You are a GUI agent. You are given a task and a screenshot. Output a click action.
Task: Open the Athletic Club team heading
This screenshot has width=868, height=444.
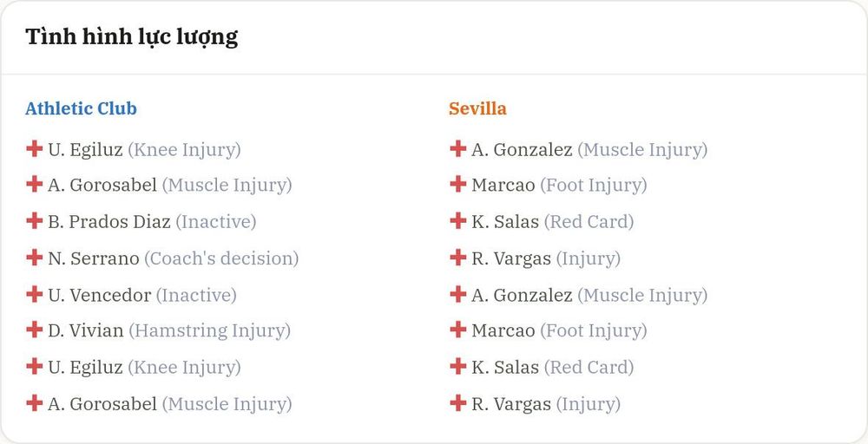(81, 108)
